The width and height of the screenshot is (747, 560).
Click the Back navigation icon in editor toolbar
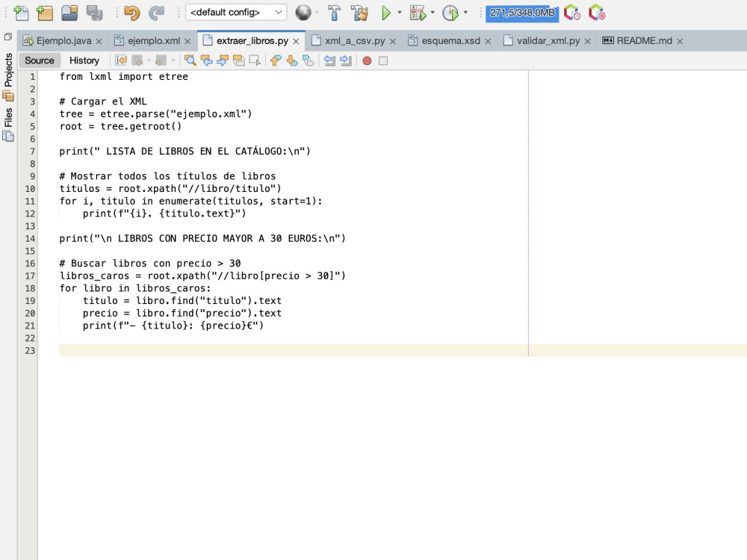pos(137,60)
